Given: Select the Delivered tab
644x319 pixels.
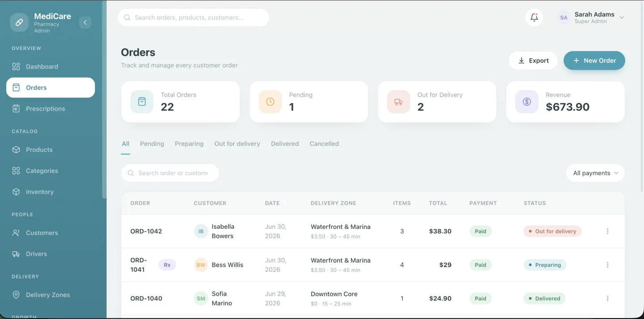Looking at the screenshot, I should tap(285, 144).
